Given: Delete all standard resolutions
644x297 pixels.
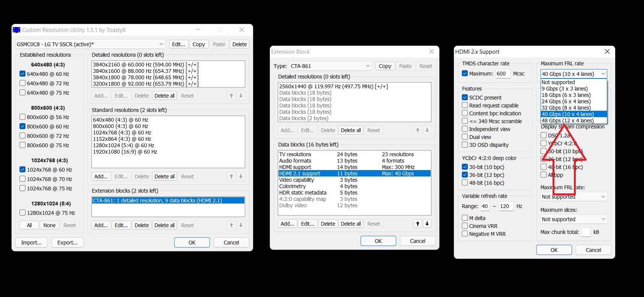Looking at the screenshot, I should pos(165,176).
